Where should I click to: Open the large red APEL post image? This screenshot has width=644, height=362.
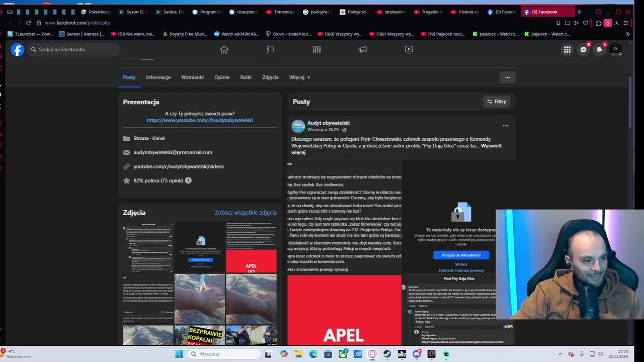point(345,310)
